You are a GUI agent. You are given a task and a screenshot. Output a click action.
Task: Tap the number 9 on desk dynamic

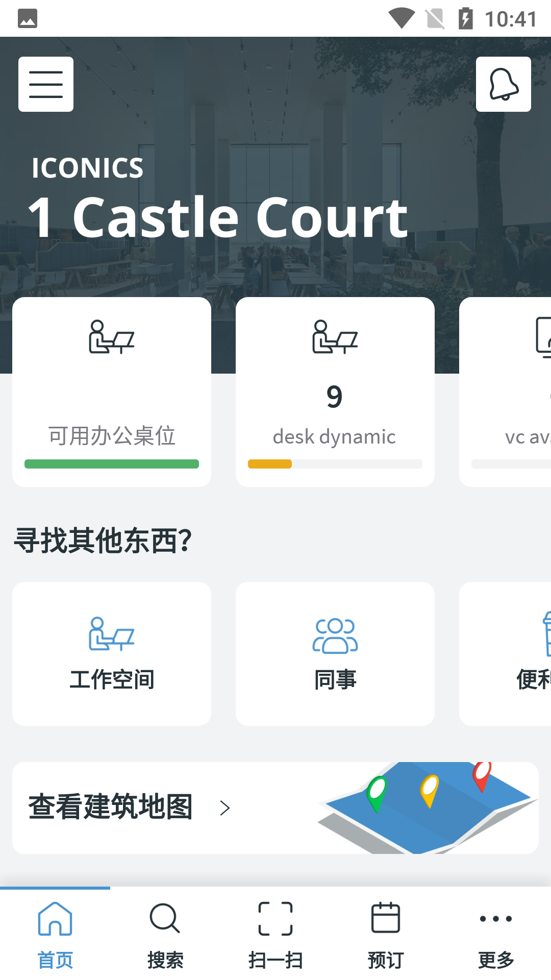coord(335,397)
